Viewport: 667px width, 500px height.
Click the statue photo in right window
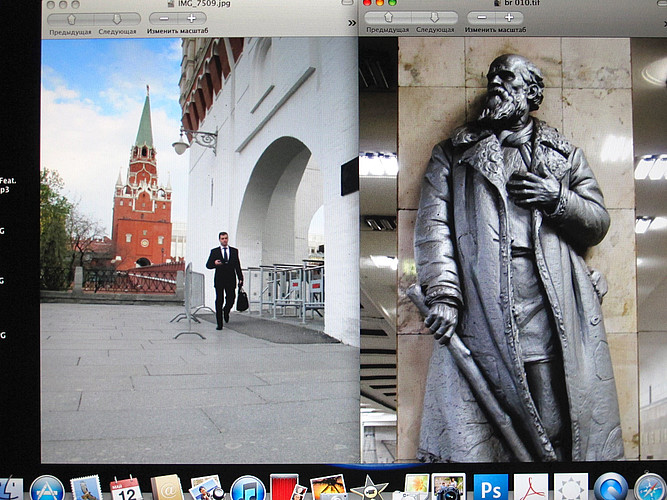tap(513, 249)
